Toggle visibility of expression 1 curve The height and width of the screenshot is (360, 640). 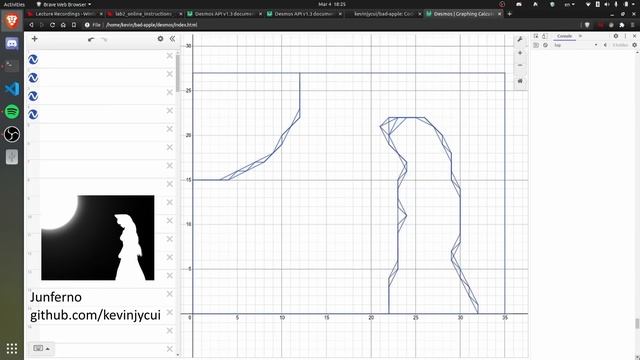33,60
